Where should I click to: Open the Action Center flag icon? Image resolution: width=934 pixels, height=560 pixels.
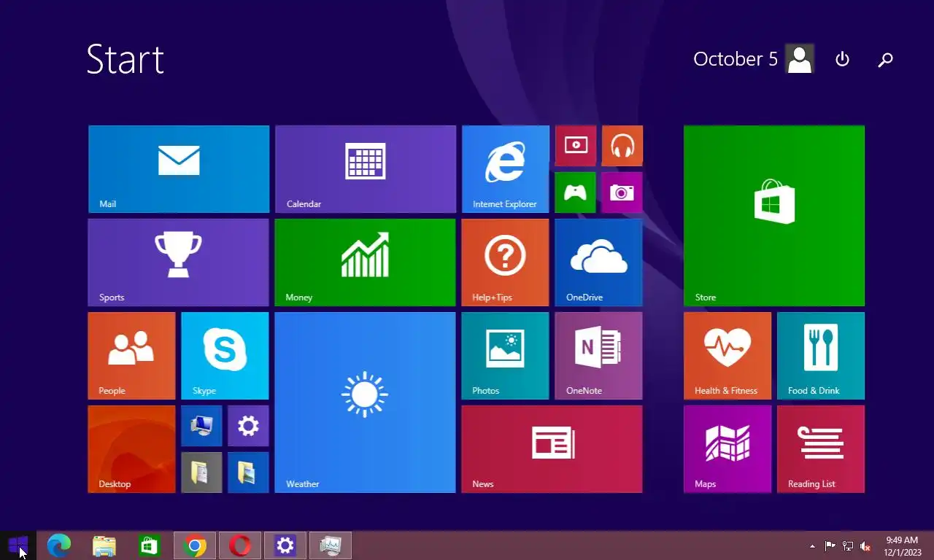(x=830, y=546)
